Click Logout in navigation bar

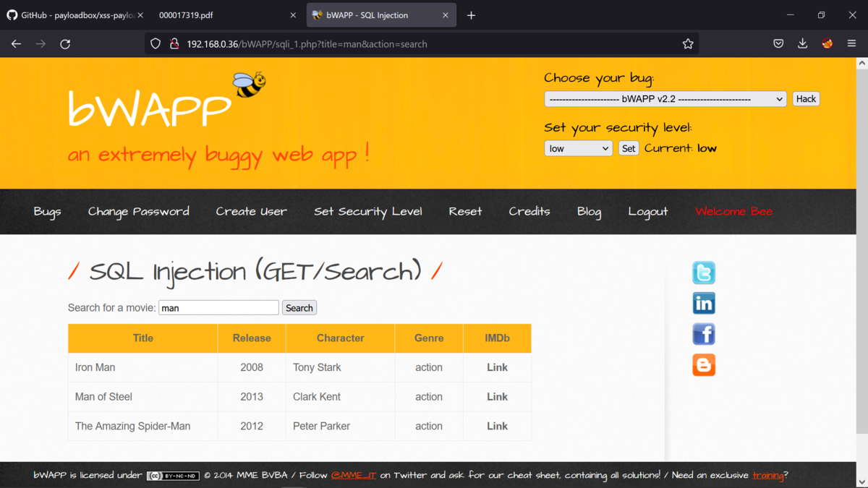coord(648,212)
